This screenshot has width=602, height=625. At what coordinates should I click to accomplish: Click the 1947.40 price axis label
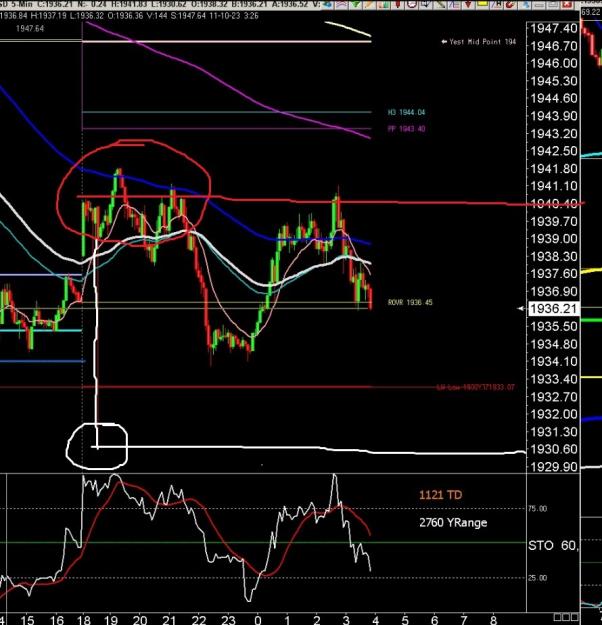553,28
